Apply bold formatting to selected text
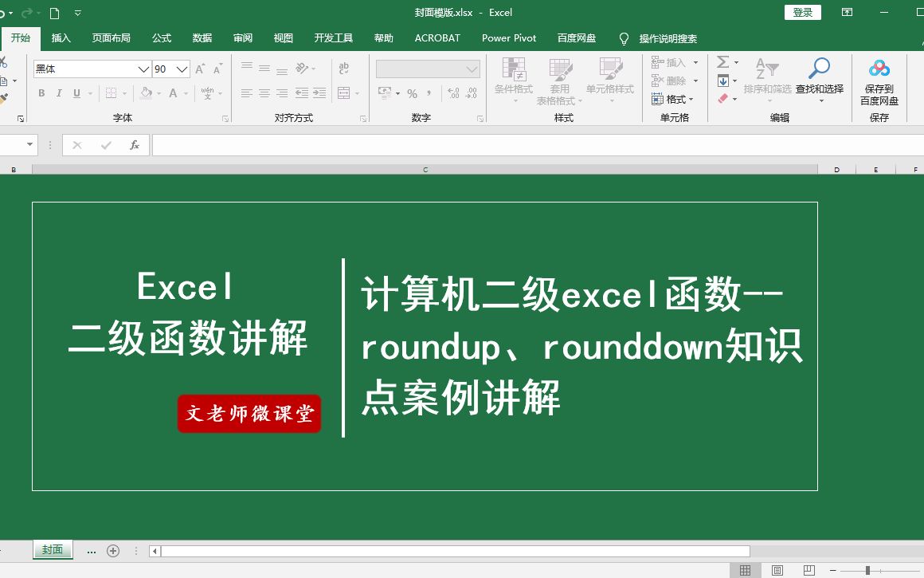 [x=41, y=93]
